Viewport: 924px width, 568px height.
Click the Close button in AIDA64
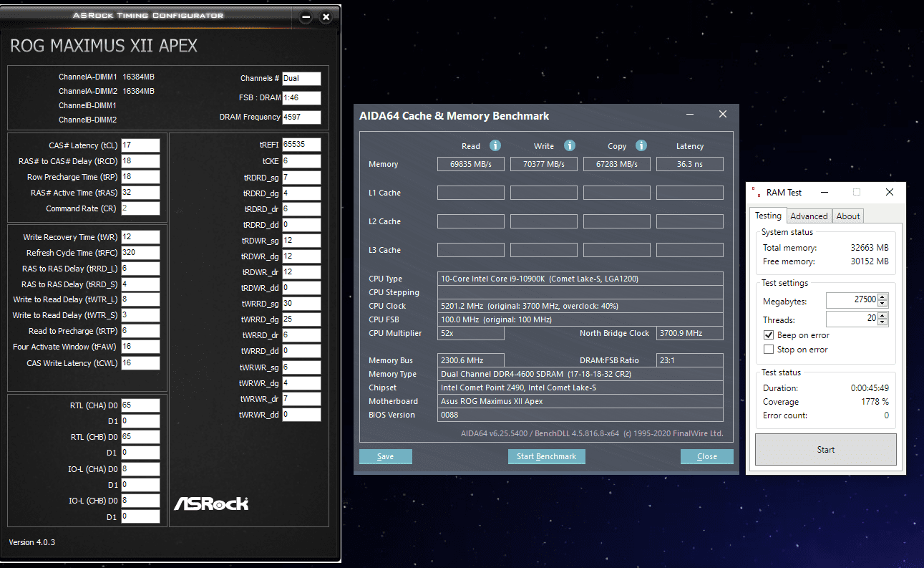pyautogui.click(x=707, y=456)
